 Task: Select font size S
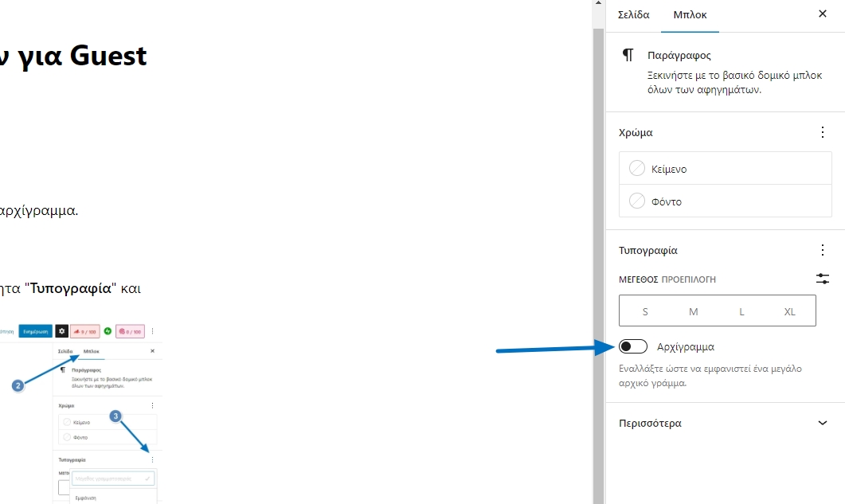click(x=645, y=311)
